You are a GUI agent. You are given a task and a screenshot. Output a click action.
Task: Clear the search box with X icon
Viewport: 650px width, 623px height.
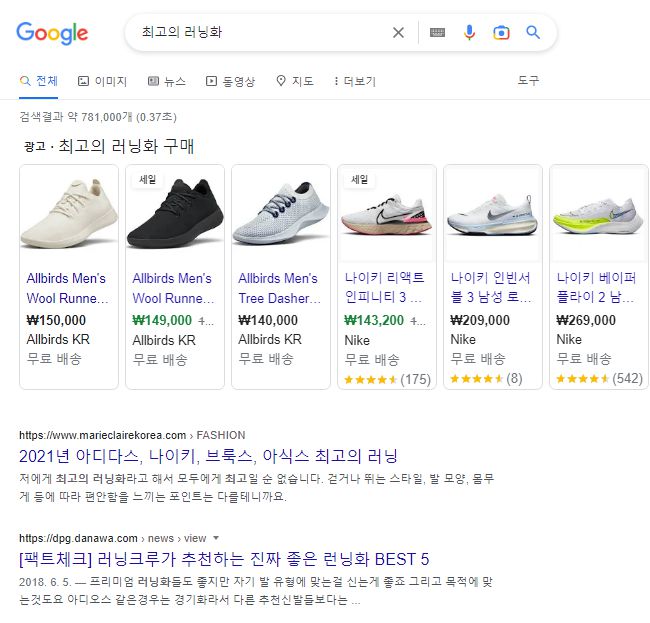[x=398, y=33]
